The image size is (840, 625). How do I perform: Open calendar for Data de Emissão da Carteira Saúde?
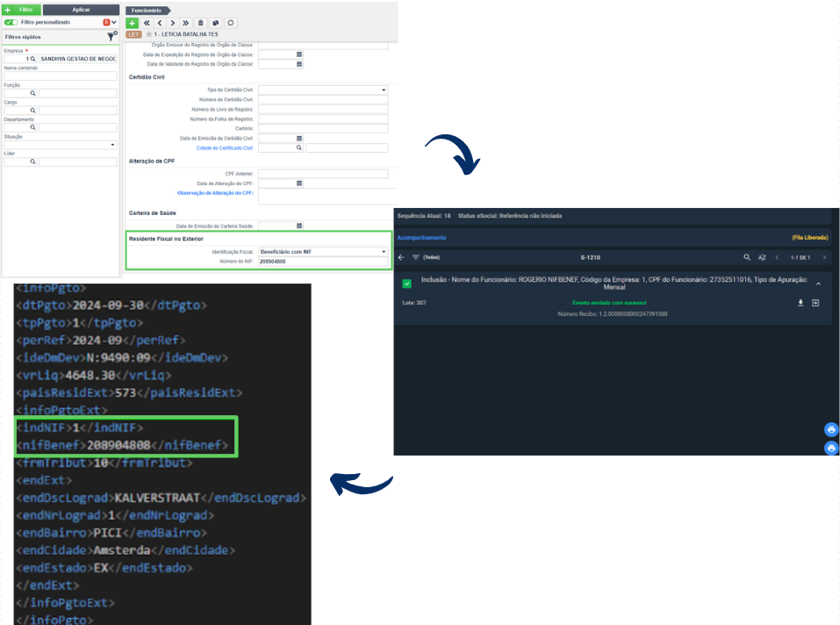tap(299, 226)
